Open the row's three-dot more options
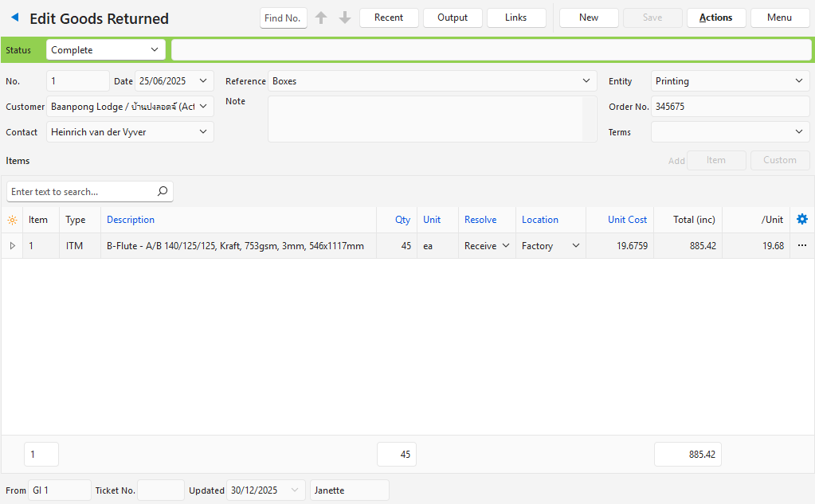Image resolution: width=815 pixels, height=504 pixels. click(801, 246)
